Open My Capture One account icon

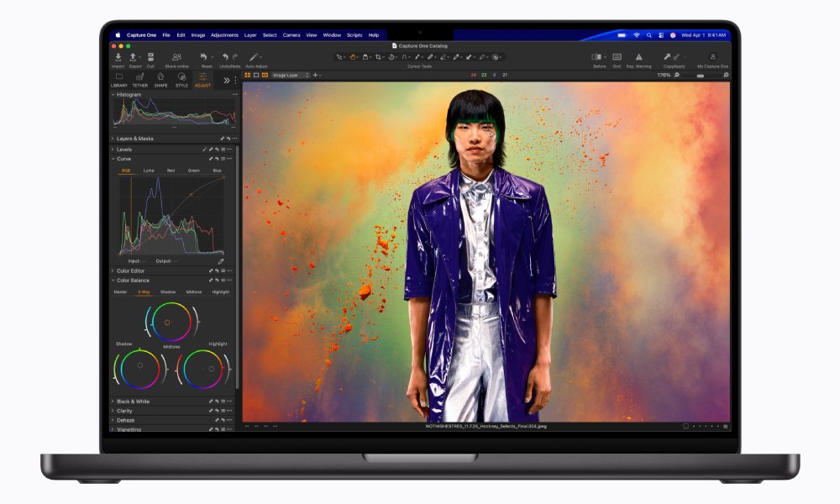[x=712, y=57]
